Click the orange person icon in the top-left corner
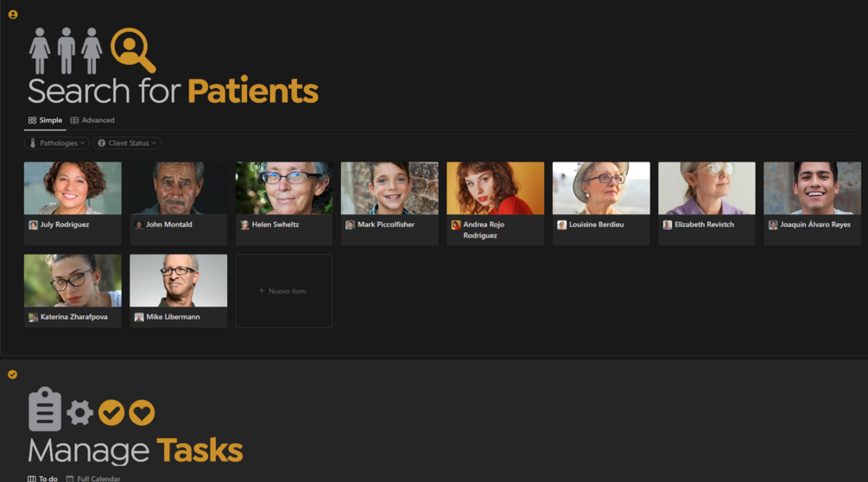 13,15
